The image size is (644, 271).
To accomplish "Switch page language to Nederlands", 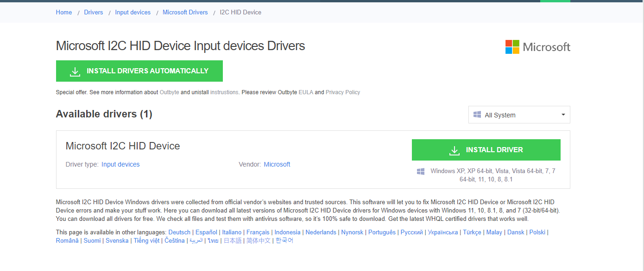I will coord(321,232).
